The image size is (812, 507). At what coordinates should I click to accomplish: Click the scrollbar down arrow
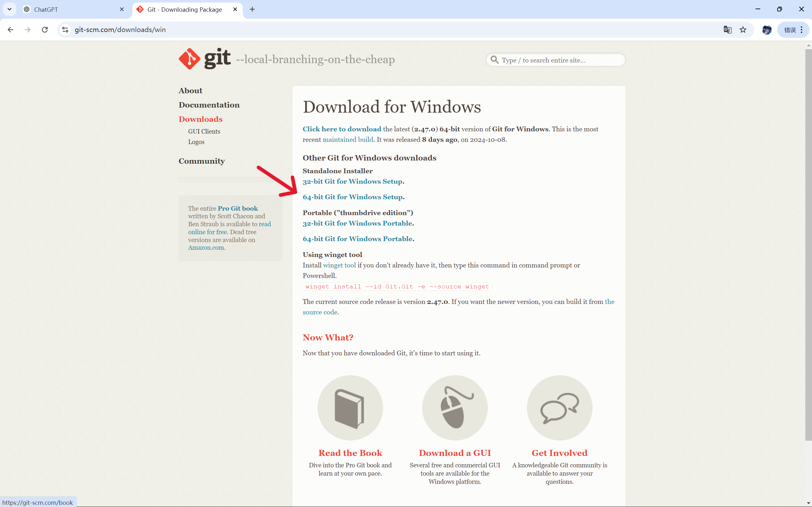click(808, 503)
